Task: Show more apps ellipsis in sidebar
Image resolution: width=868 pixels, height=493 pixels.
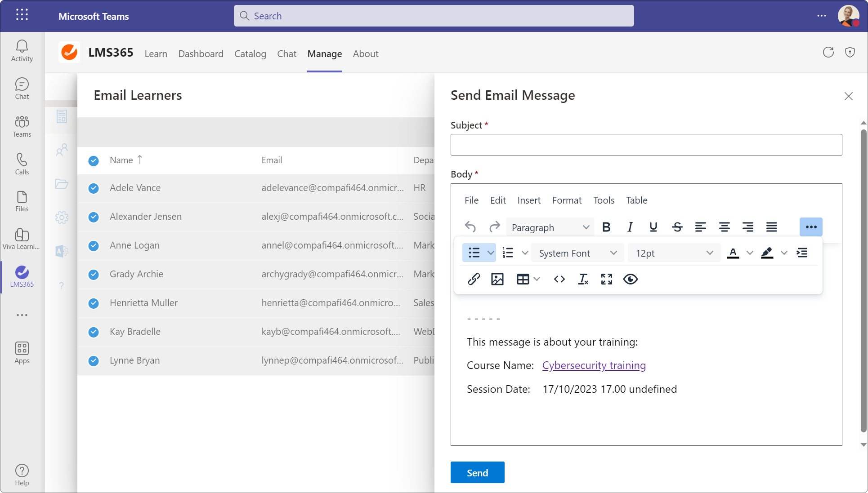Action: [22, 315]
